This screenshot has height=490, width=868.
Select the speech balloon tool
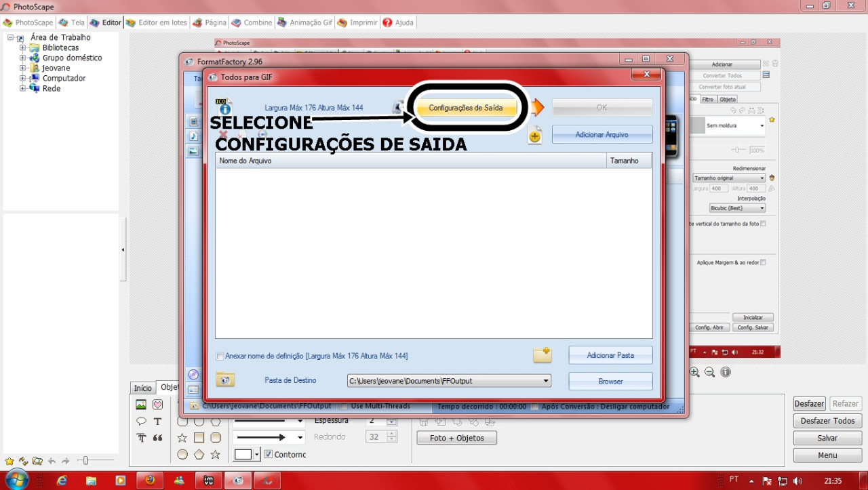pyautogui.click(x=141, y=421)
